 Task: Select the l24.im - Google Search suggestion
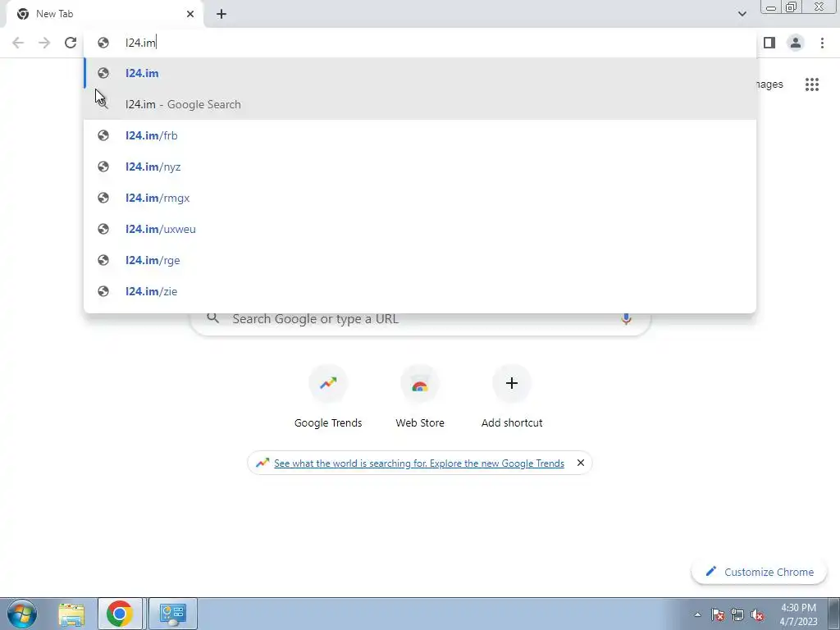[420, 104]
